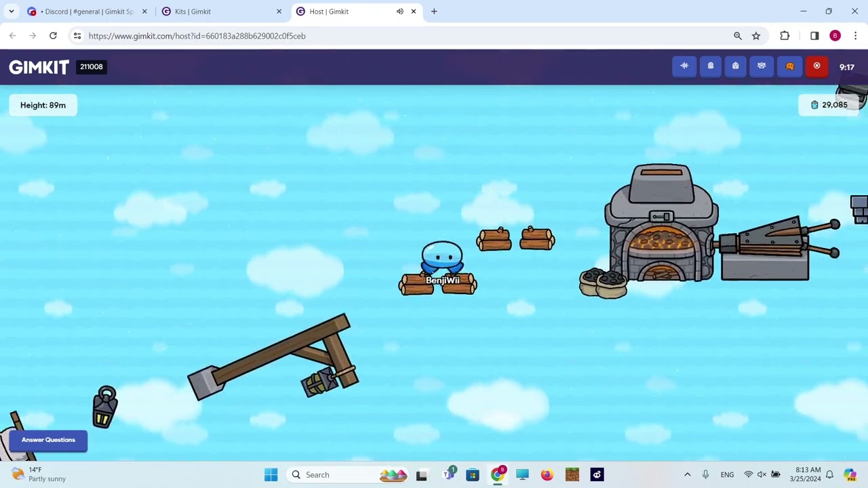Mute the Host | Gimkit tab audio
The width and height of the screenshot is (868, 488).
(399, 12)
